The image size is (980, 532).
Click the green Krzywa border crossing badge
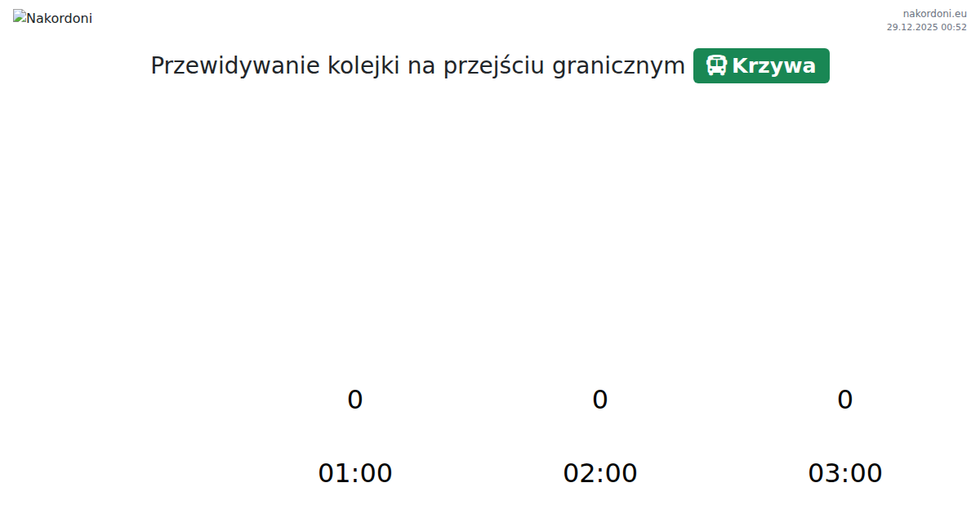[761, 65]
